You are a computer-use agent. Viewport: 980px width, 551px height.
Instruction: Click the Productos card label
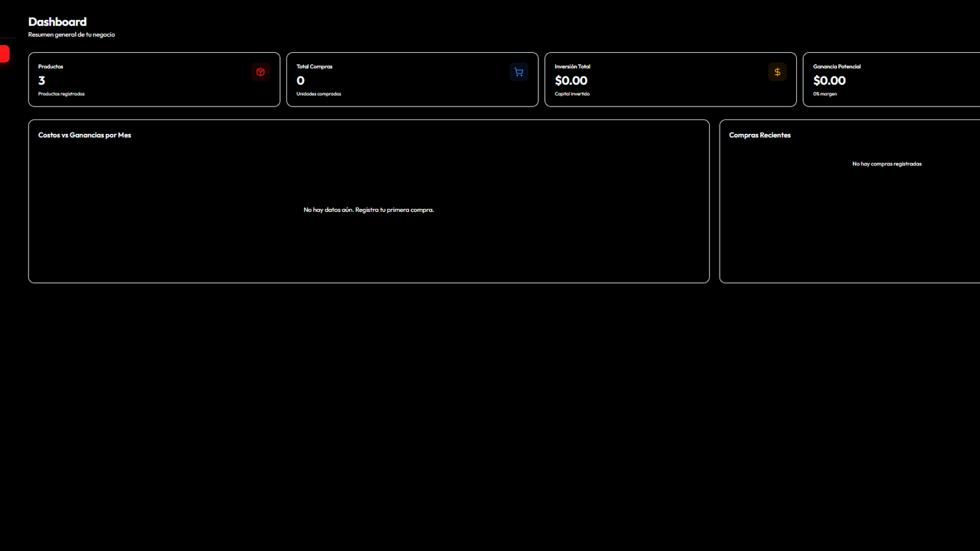tap(51, 67)
